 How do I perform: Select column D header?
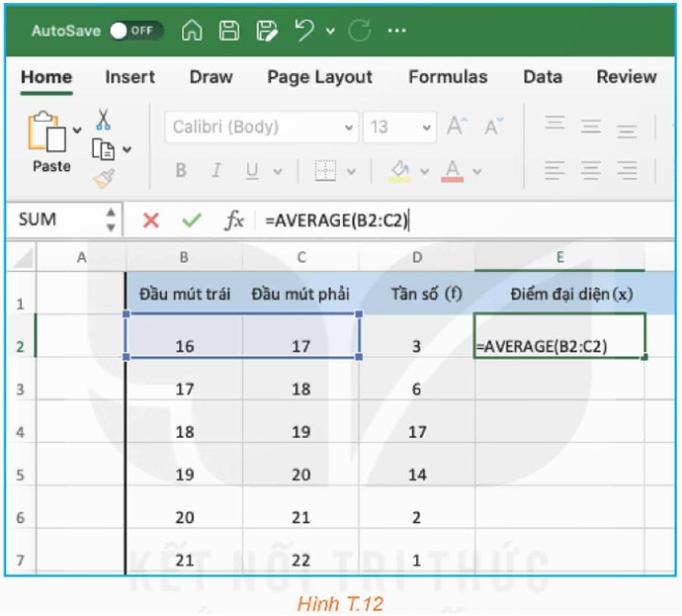pos(417,257)
